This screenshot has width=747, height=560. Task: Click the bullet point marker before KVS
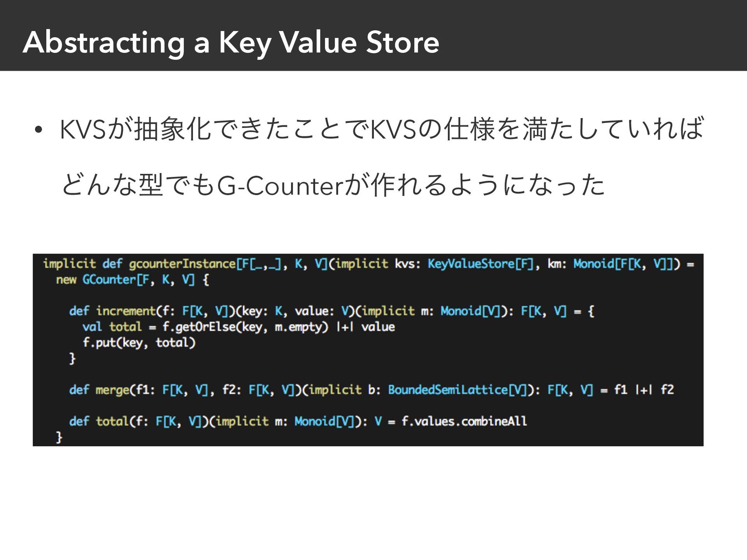(x=38, y=130)
